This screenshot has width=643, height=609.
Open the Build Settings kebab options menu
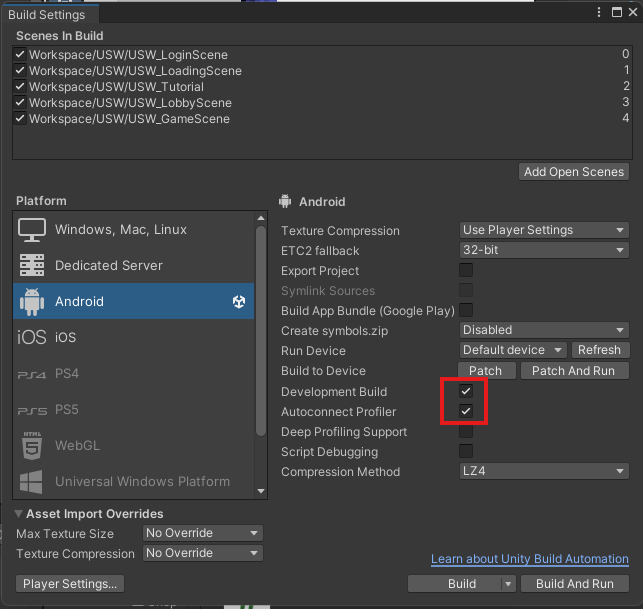click(599, 12)
